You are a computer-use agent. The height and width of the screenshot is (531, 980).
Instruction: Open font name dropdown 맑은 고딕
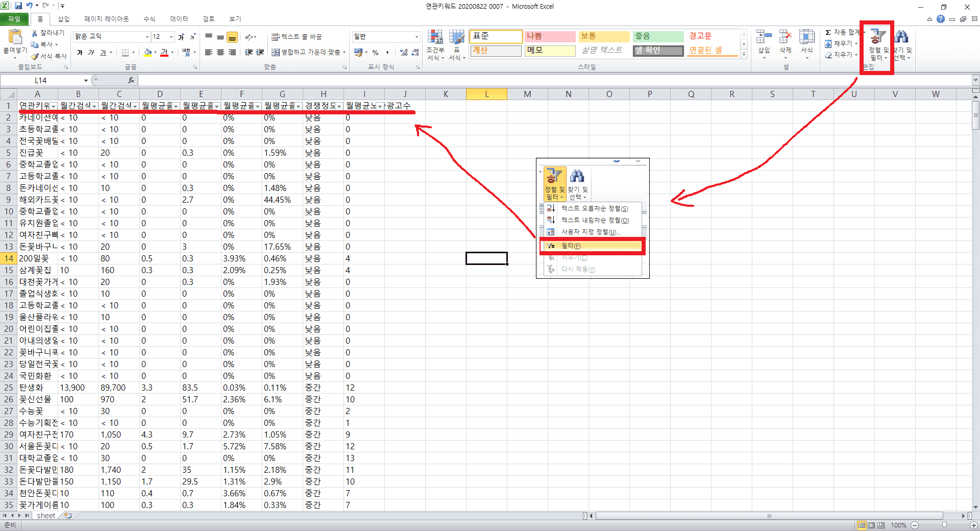(148, 37)
